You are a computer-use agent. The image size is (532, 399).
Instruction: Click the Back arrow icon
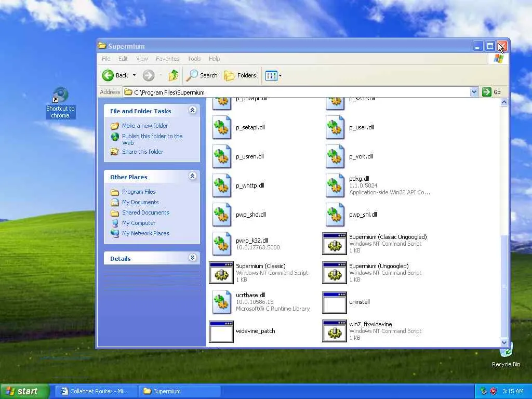click(x=108, y=75)
